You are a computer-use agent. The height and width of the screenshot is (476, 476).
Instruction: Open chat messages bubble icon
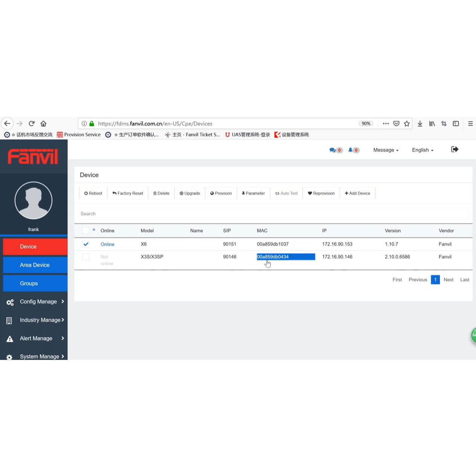(332, 150)
